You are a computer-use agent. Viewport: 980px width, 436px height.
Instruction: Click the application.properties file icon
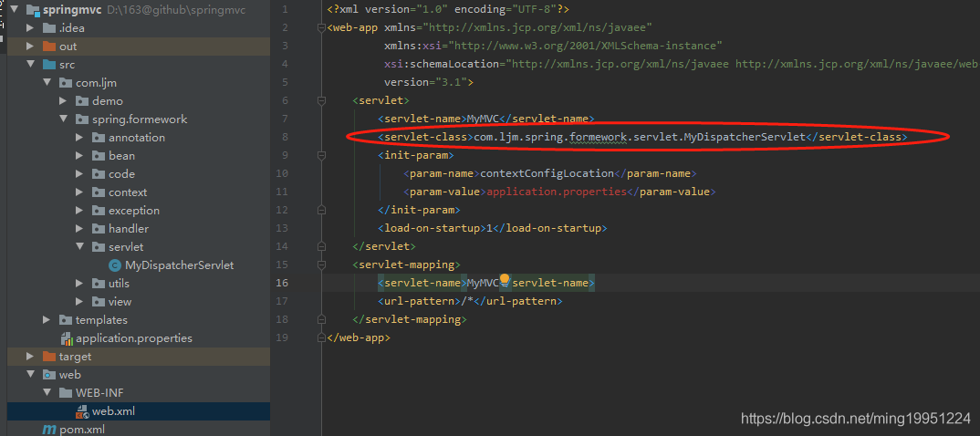(x=65, y=338)
